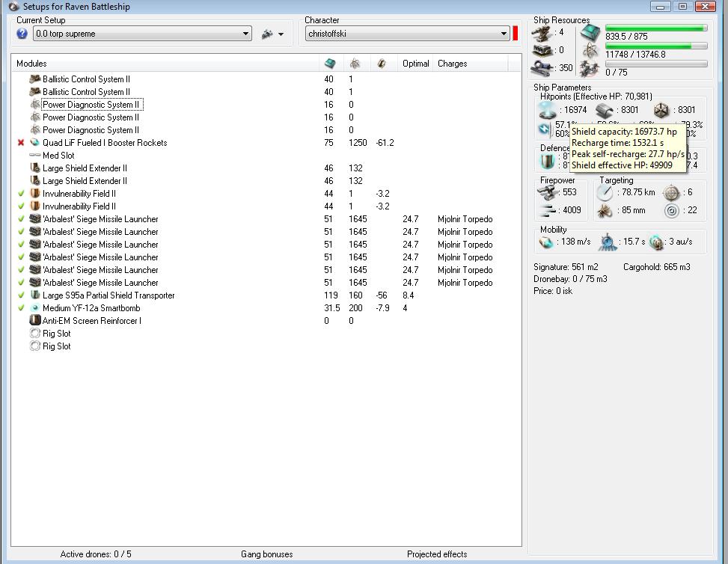728x564 pixels.
Task: Click the Anti-EM Screen Reinforcer I rig icon
Action: 35,320
